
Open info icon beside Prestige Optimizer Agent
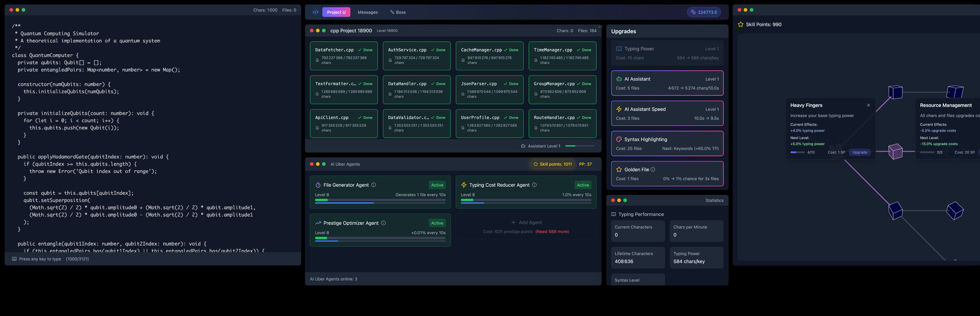coord(383,223)
